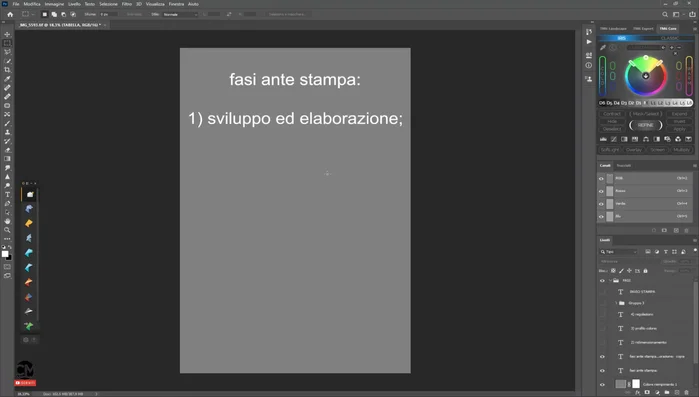
Task: Click Save selection as channel icon
Action: coord(664,230)
